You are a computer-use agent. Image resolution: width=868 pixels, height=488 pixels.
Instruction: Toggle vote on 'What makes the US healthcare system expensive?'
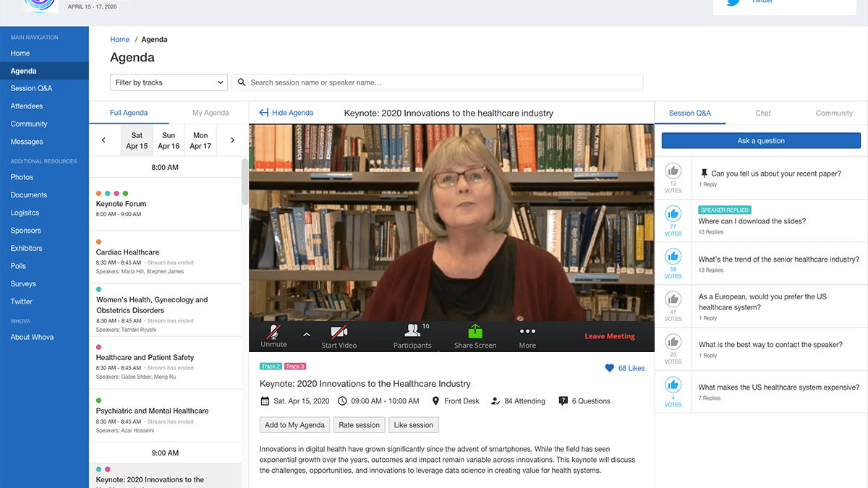[x=673, y=385]
